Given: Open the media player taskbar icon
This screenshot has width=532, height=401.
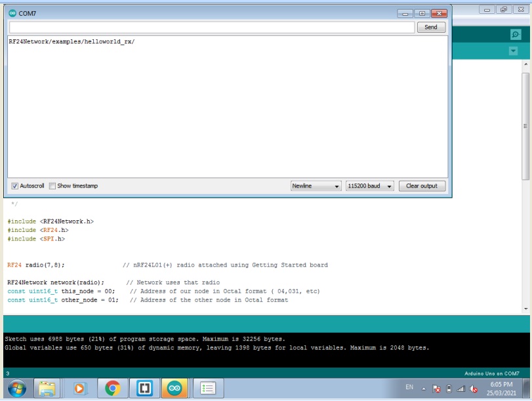Looking at the screenshot, I should tap(80, 389).
